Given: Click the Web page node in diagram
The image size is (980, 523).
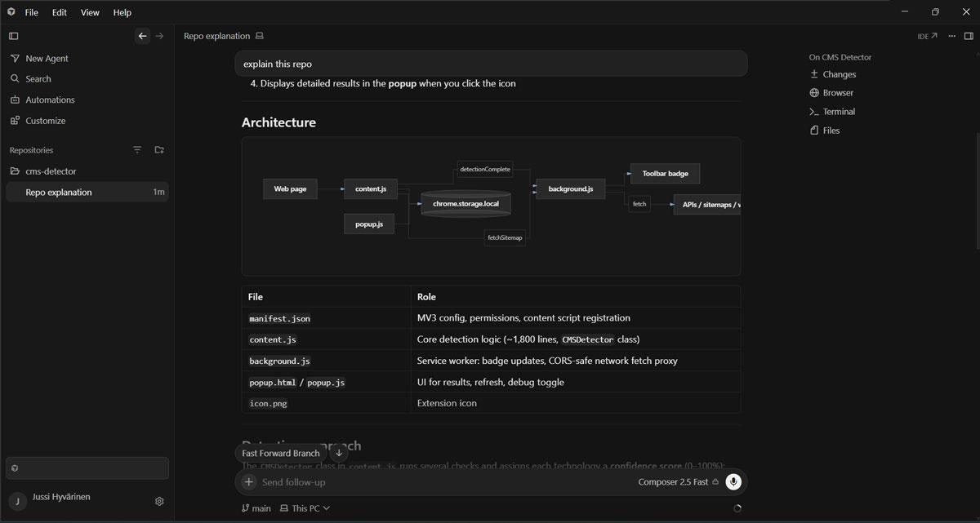Looking at the screenshot, I should point(290,189).
